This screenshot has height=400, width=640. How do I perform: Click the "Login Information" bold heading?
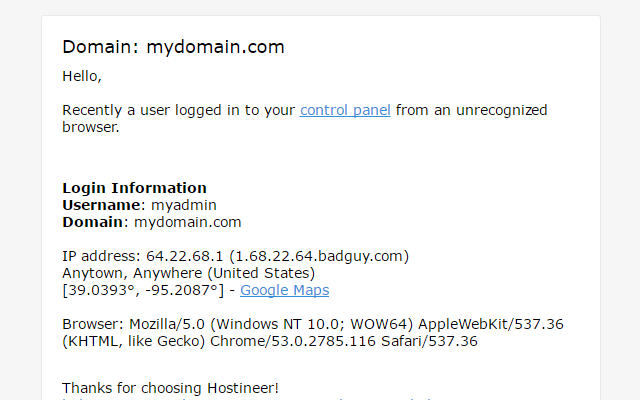point(134,188)
